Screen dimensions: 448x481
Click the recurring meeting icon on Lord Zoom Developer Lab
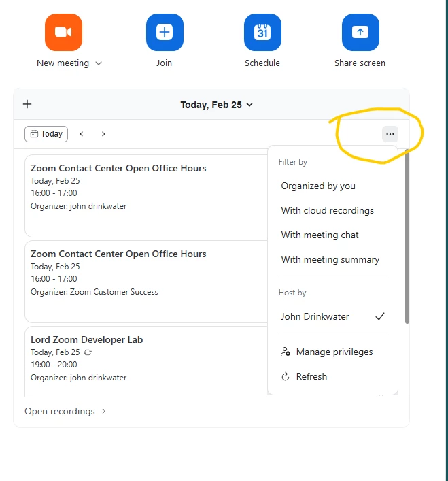click(88, 352)
